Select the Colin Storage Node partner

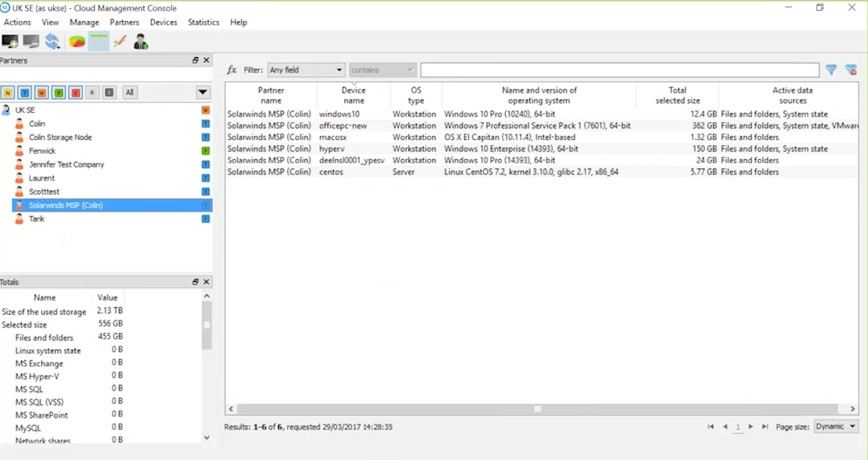click(x=60, y=137)
